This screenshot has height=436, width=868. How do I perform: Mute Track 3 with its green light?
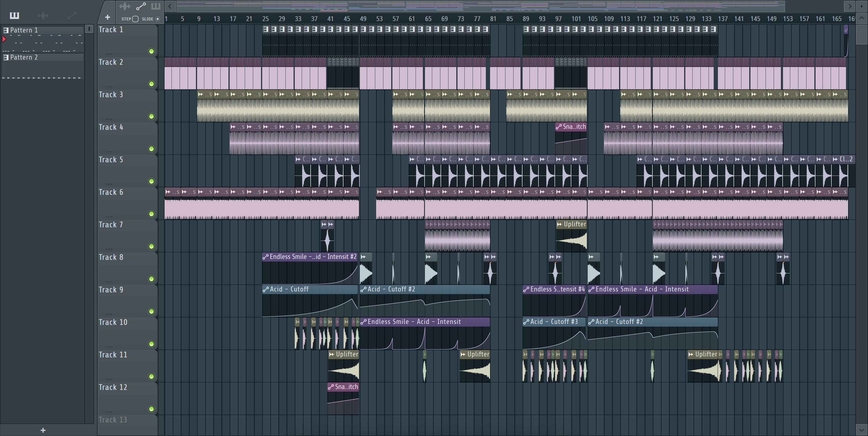point(151,117)
